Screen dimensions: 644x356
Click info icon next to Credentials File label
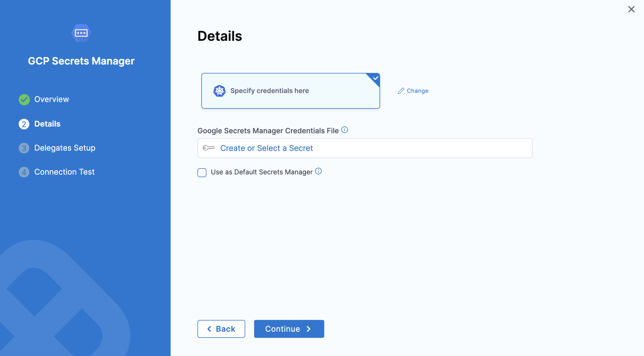(345, 130)
